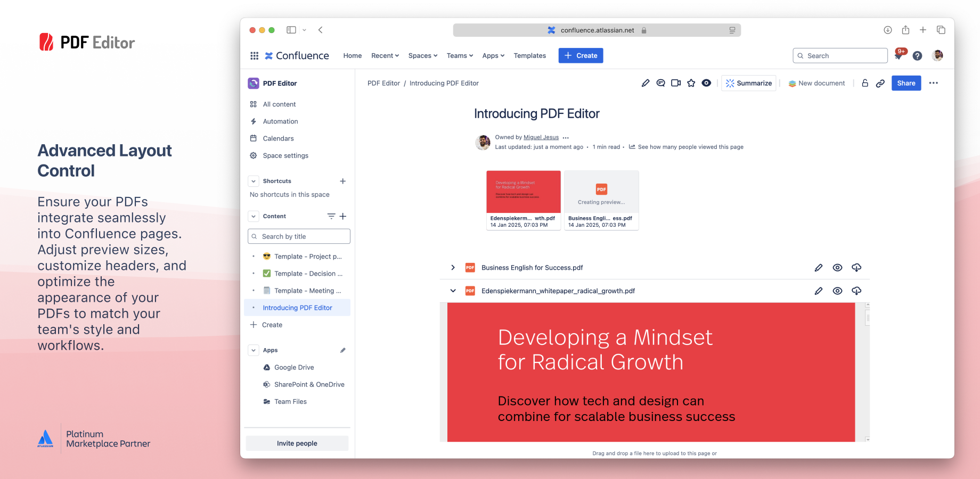Open the Teams dropdown menu

(x=460, y=55)
